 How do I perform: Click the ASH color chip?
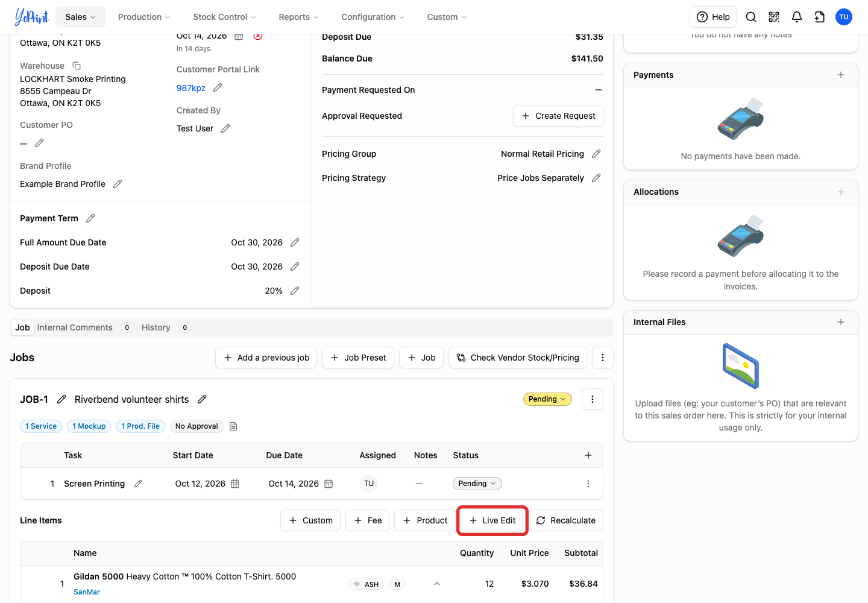click(x=366, y=584)
